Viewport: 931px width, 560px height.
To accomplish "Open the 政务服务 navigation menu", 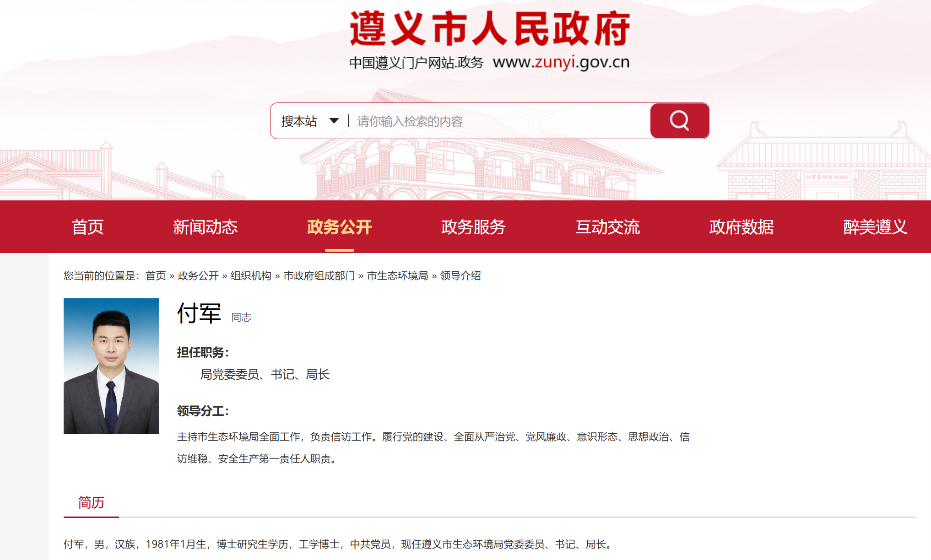I will click(x=473, y=227).
